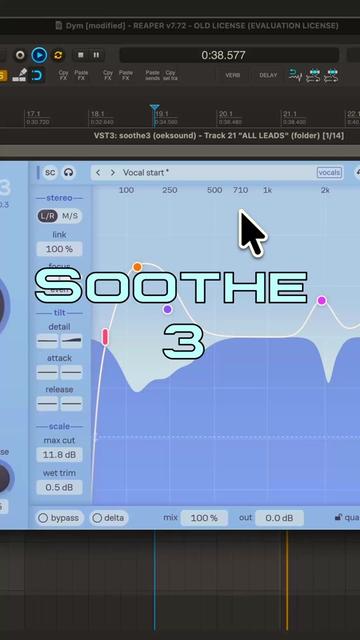Click the soothe3 FX window title text
This screenshot has height=640, width=360.
tap(219, 136)
